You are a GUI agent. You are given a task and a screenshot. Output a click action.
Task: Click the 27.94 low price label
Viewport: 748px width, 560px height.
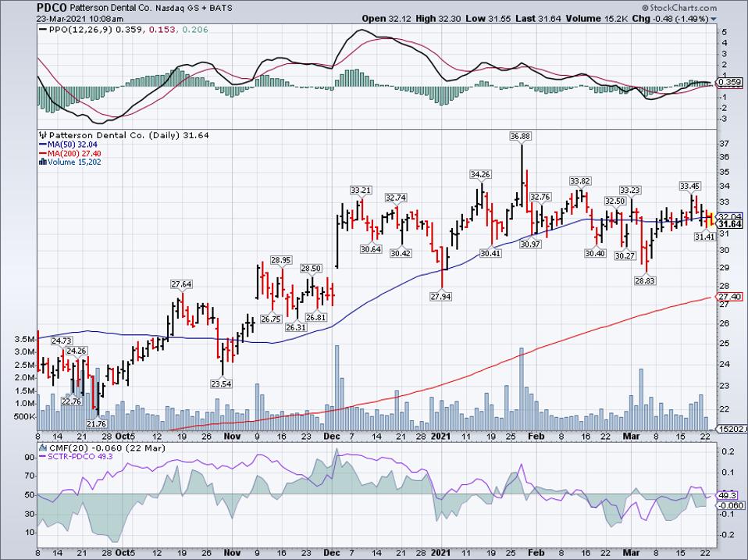(440, 297)
